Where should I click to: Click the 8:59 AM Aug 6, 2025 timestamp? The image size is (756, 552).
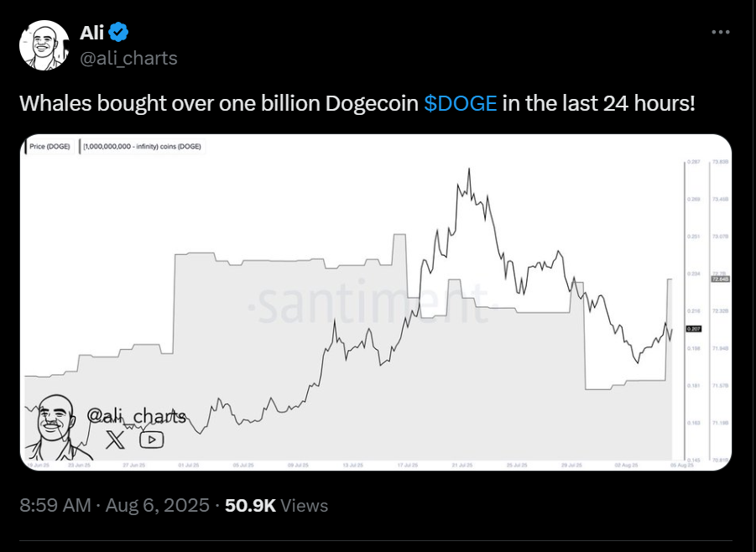point(113,505)
